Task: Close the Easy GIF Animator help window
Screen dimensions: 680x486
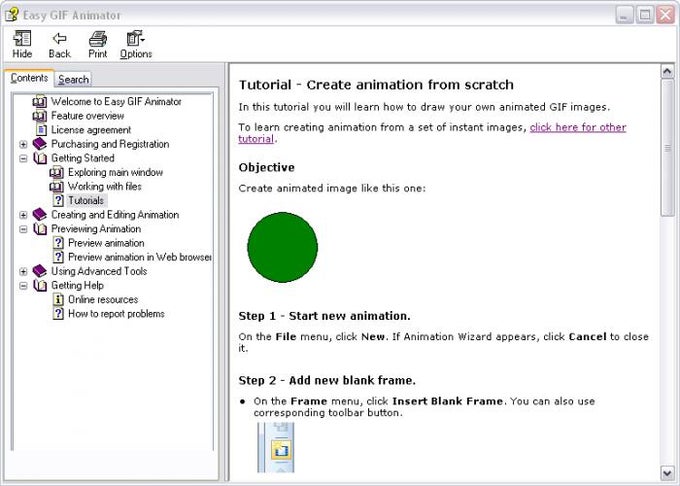Action: point(665,15)
